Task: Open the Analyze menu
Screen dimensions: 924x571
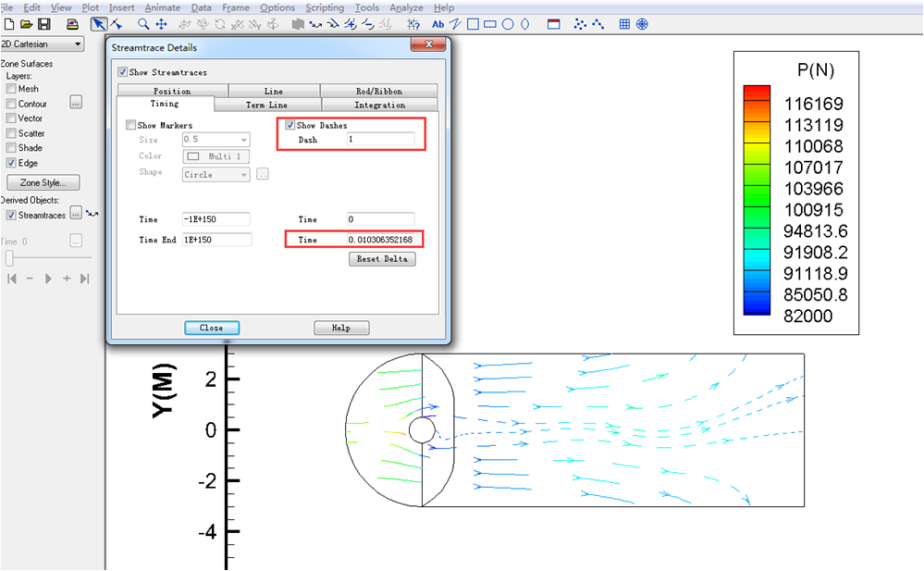Action: pos(406,7)
